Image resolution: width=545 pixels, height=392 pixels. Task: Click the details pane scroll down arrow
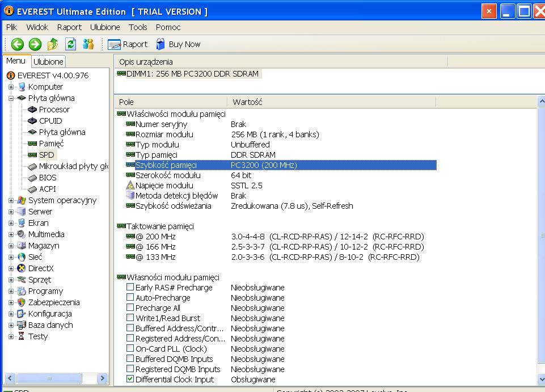(541, 379)
